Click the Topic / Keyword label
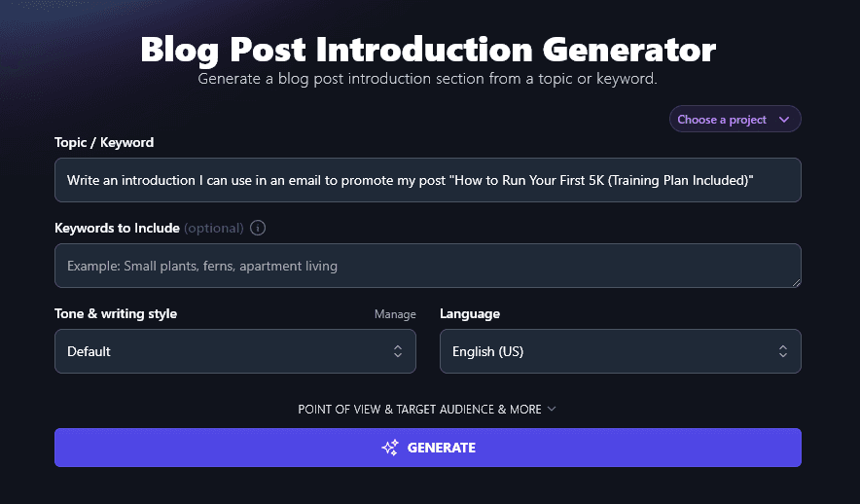Screen dimensions: 860x504 104,142
